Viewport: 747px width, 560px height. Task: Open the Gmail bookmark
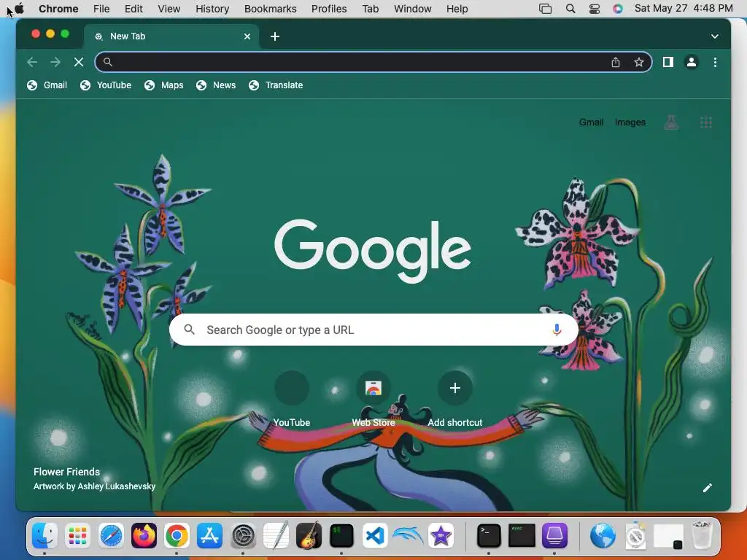[47, 85]
